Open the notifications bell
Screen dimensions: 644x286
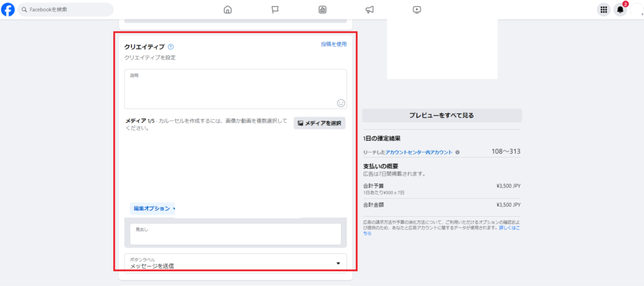click(620, 9)
